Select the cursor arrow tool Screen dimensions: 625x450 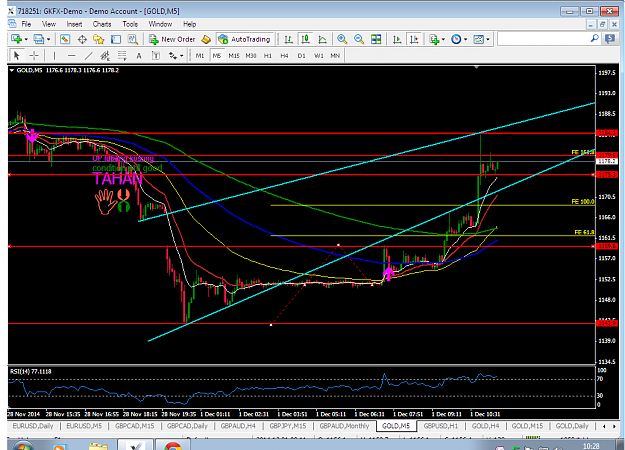(x=17, y=55)
